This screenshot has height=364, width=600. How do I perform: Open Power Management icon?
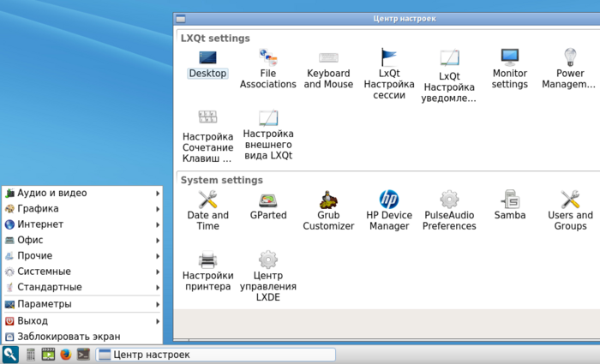coord(570,69)
